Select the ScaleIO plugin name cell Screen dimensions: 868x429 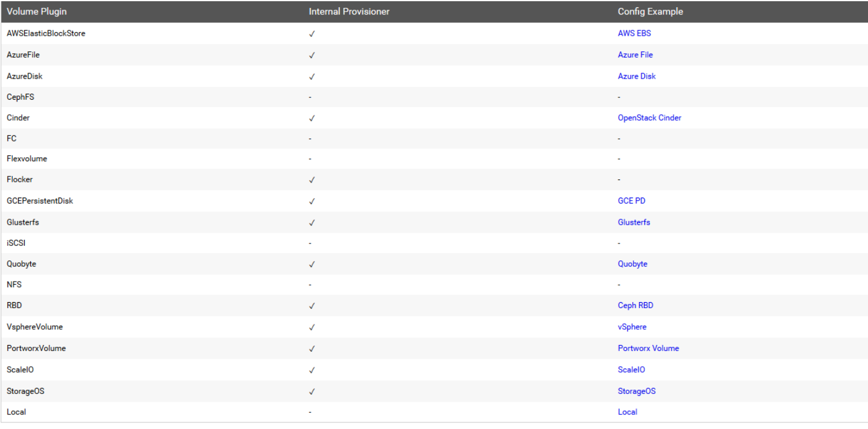tap(20, 370)
